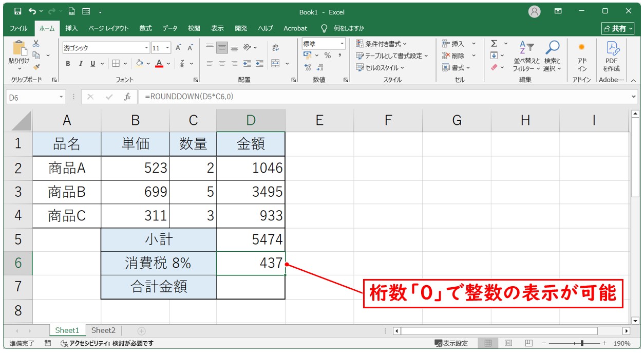Open Name Box dropdown arrow
The height and width of the screenshot is (353, 644).
(62, 97)
